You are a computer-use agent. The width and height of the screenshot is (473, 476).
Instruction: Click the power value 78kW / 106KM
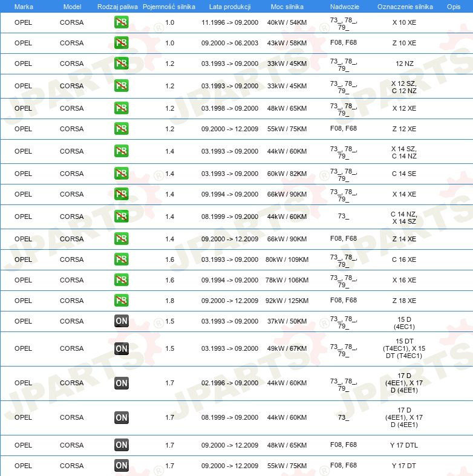[x=287, y=280]
